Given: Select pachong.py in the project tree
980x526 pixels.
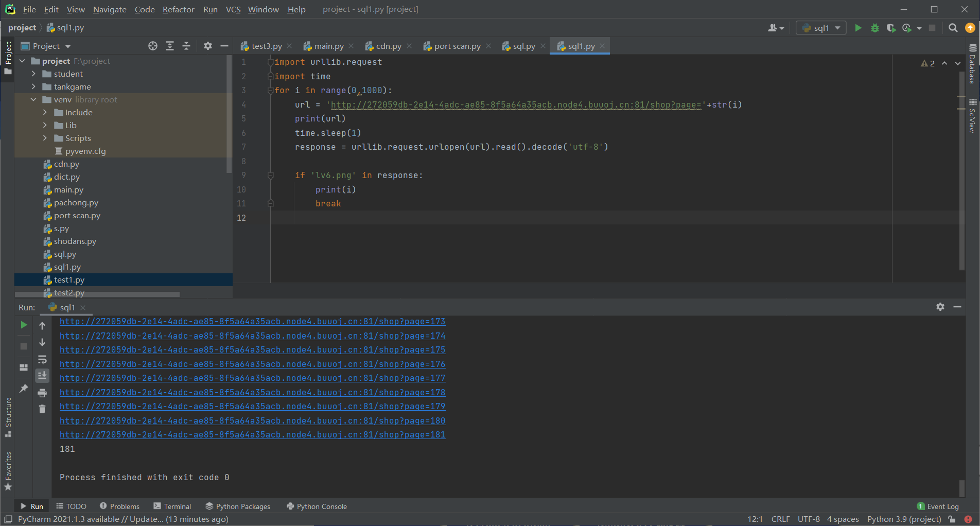Looking at the screenshot, I should point(76,202).
